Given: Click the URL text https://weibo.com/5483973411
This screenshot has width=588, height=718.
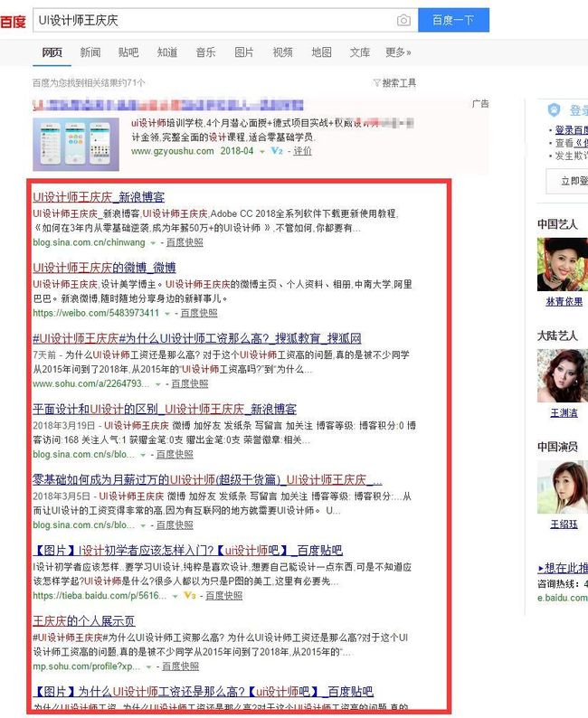Looking at the screenshot, I should (x=96, y=313).
